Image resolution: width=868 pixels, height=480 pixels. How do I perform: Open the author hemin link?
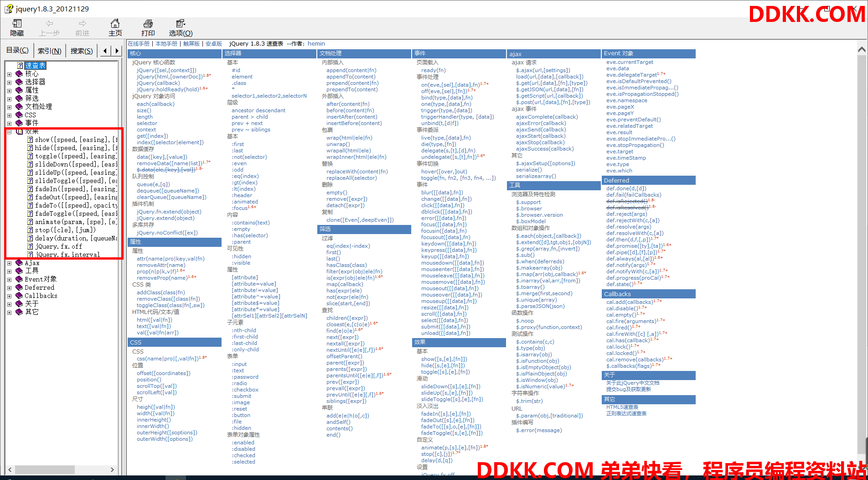coord(316,44)
